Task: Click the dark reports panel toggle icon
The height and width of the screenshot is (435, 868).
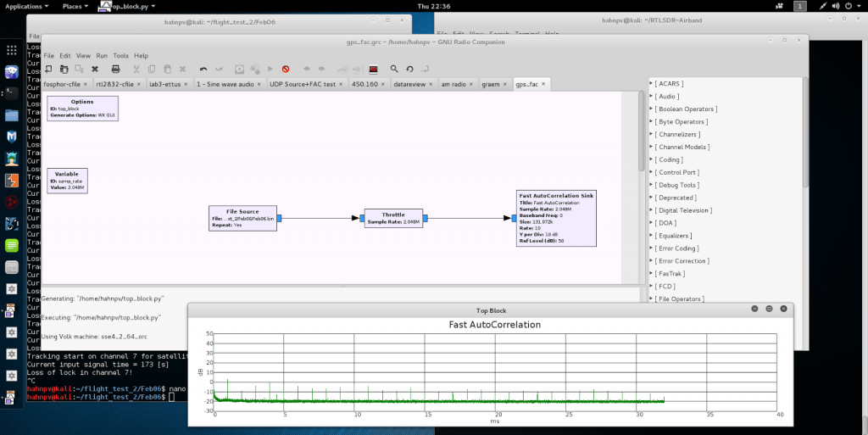Action: (x=374, y=70)
